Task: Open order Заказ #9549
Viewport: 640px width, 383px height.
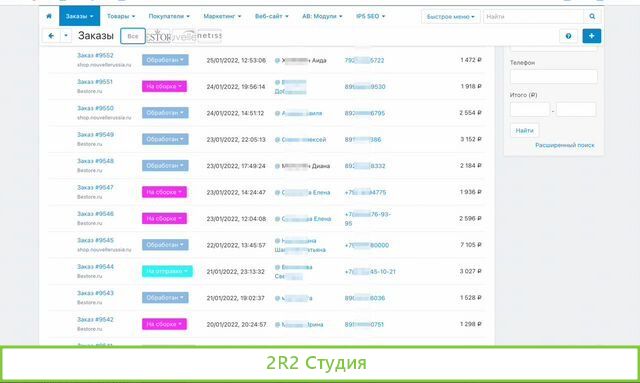Action: pos(95,134)
